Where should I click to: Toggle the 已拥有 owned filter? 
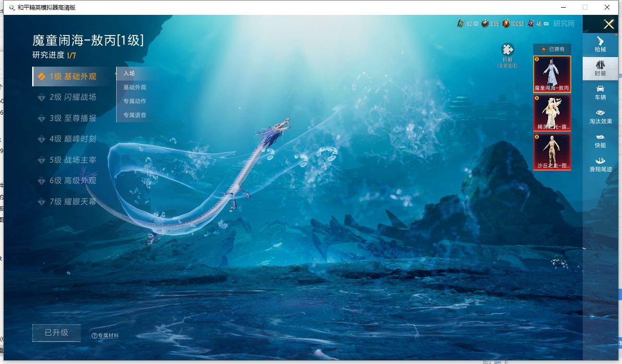tap(552, 49)
